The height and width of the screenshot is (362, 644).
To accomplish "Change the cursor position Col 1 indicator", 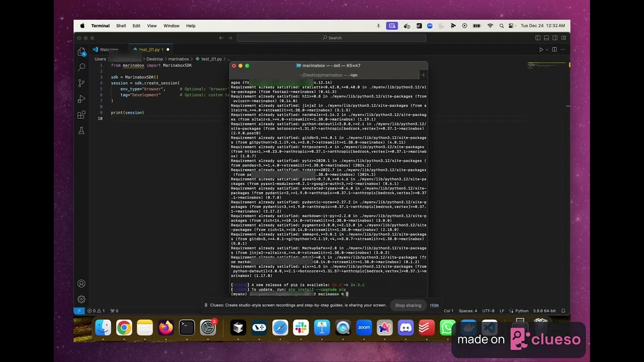I will coord(448,311).
